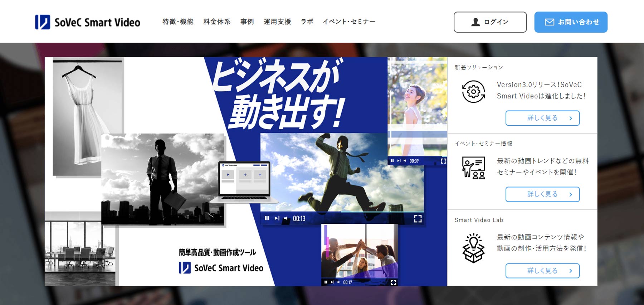The height and width of the screenshot is (305, 644).
Task: Click the pause icon on the 00:13 player
Action: coord(267,218)
